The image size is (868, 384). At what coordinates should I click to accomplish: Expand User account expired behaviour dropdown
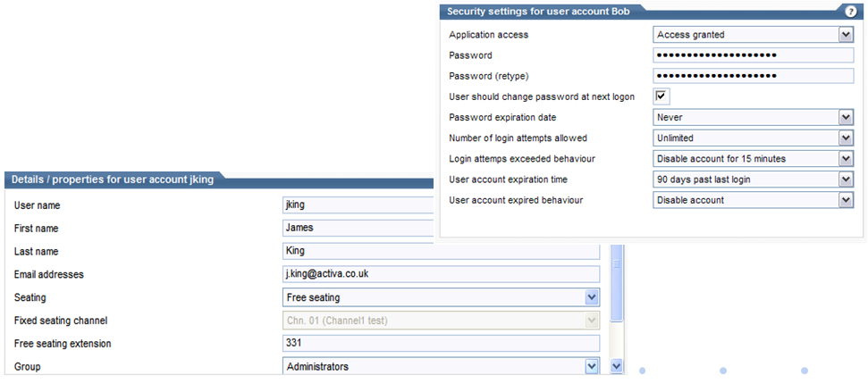click(x=846, y=200)
